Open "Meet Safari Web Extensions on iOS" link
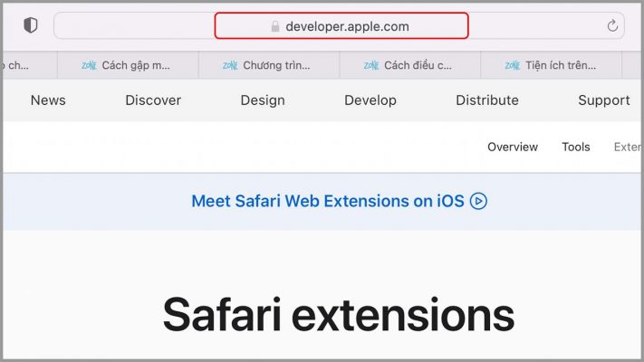The width and height of the screenshot is (644, 362). 327,201
